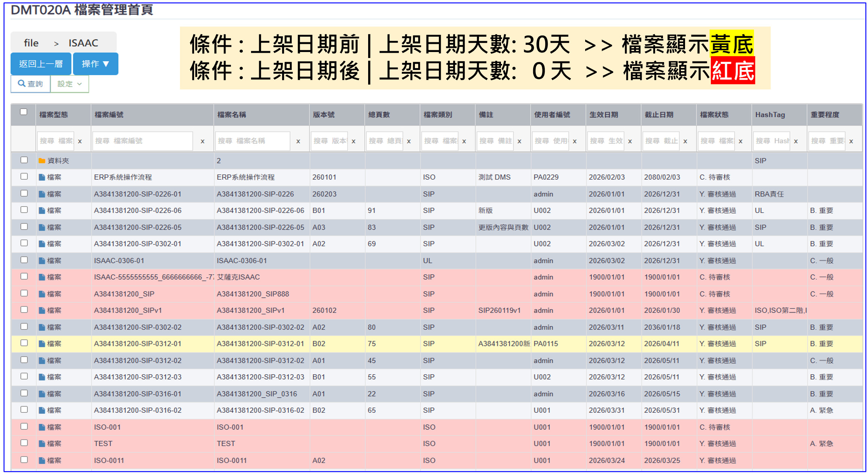Sort by 檔案類別 column header
The height and width of the screenshot is (473, 868).
[x=438, y=115]
